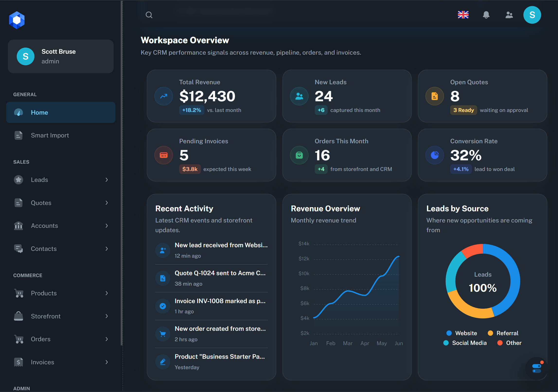Image resolution: width=558 pixels, height=392 pixels.
Task: Click the Conversion Rate pie icon
Action: coord(434,155)
